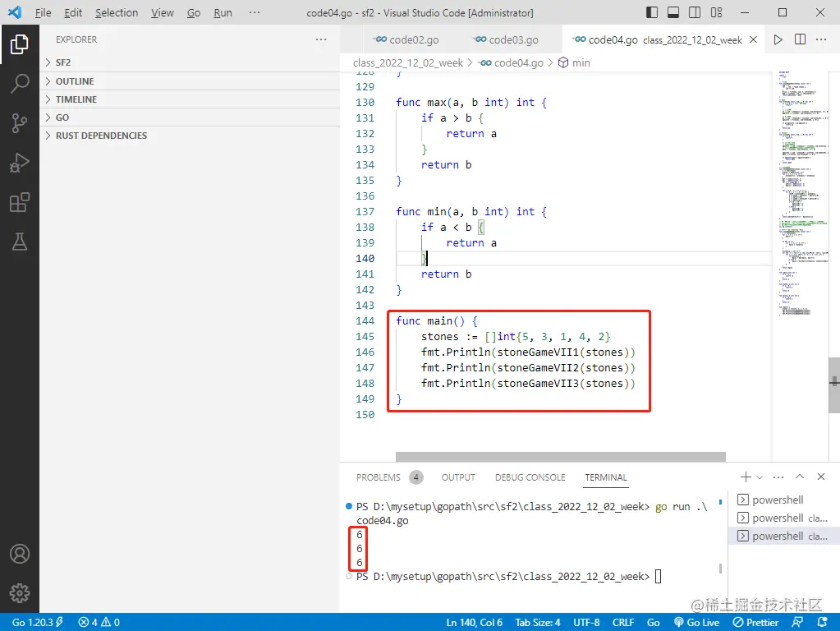Select the second powershell cla... terminal
Viewport: 840px width, 631px height.
(x=783, y=518)
